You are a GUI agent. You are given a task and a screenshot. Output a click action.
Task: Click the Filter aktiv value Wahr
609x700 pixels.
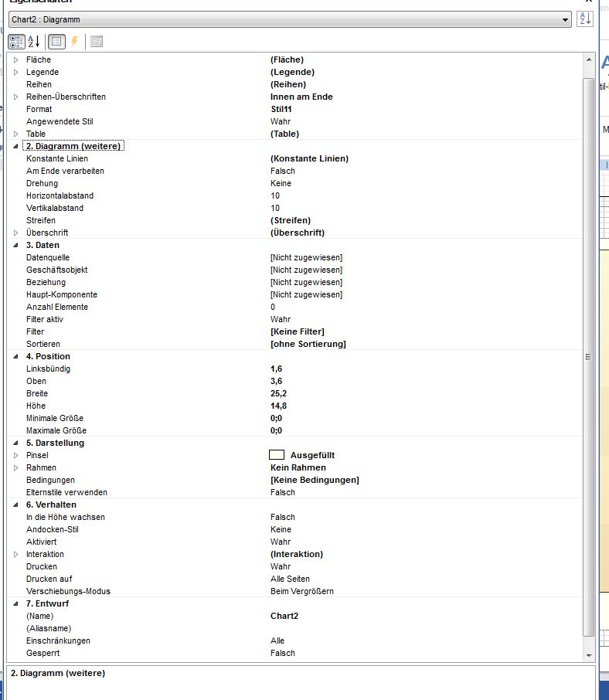click(x=281, y=320)
